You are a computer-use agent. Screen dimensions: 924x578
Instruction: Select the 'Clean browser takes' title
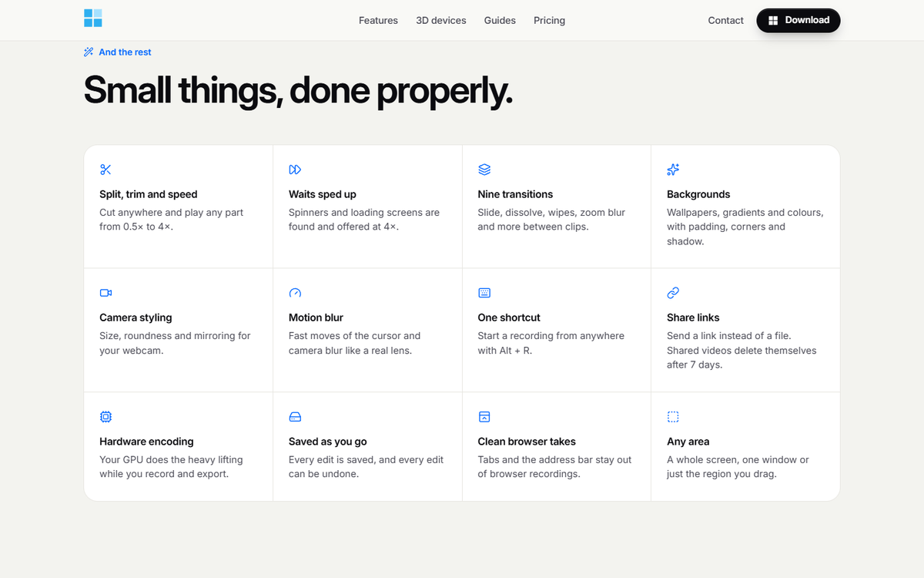coord(527,442)
